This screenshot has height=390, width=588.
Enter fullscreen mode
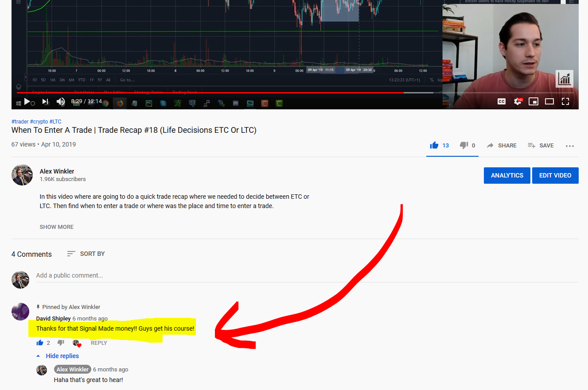565,101
